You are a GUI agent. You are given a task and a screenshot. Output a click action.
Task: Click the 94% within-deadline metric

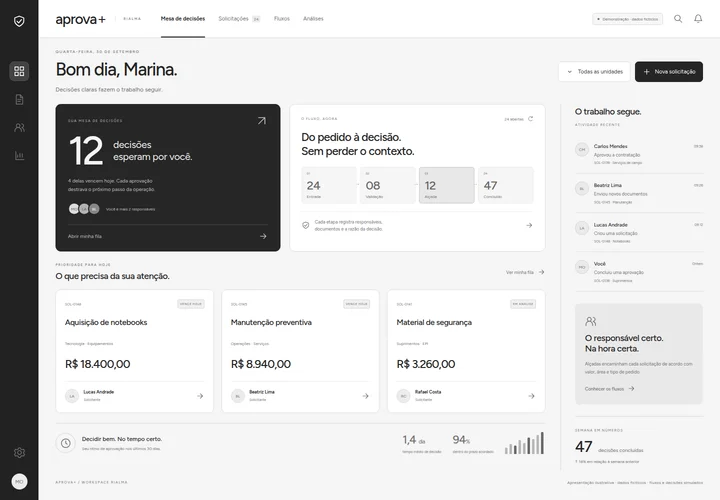472,444
